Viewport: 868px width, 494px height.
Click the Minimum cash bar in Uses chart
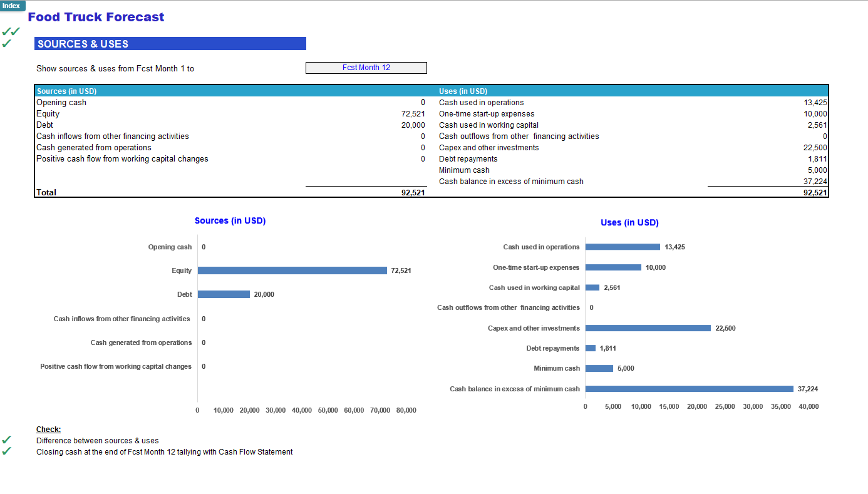pos(599,368)
